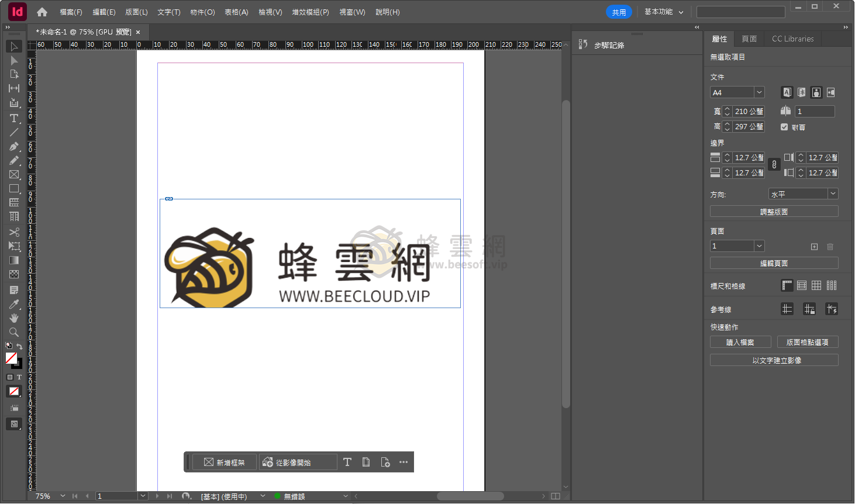This screenshot has width=855, height=504.
Task: Collapse the right panel dock chevrons
Action: click(846, 27)
